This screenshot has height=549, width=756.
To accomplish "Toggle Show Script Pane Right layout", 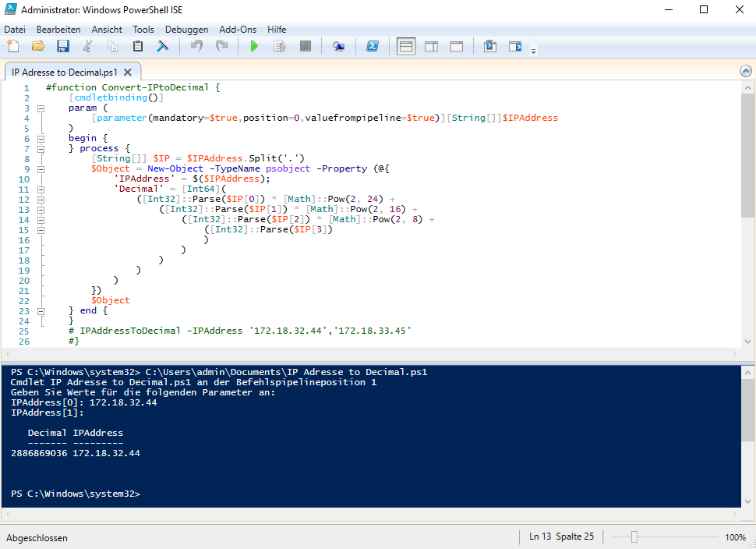I will (431, 46).
